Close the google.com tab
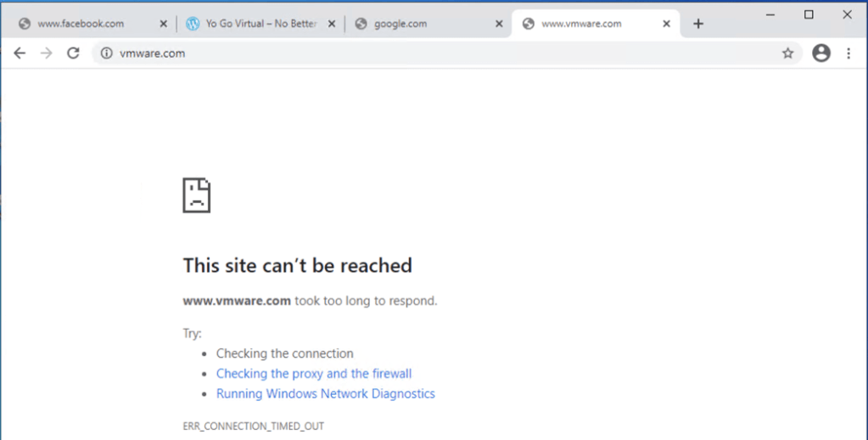Screen dimensions: 868x440 pos(498,24)
